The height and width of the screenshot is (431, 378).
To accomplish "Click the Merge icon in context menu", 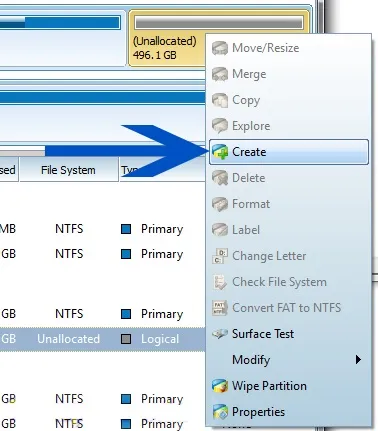I will pyautogui.click(x=220, y=74).
